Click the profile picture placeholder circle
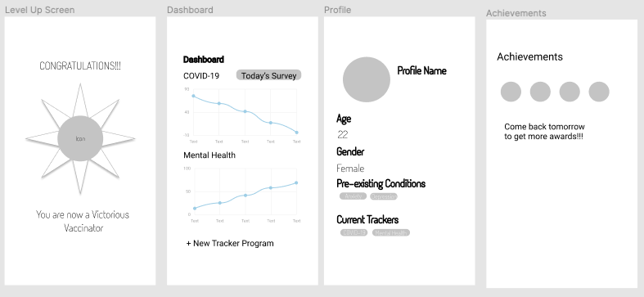The image size is (644, 297). (x=367, y=79)
